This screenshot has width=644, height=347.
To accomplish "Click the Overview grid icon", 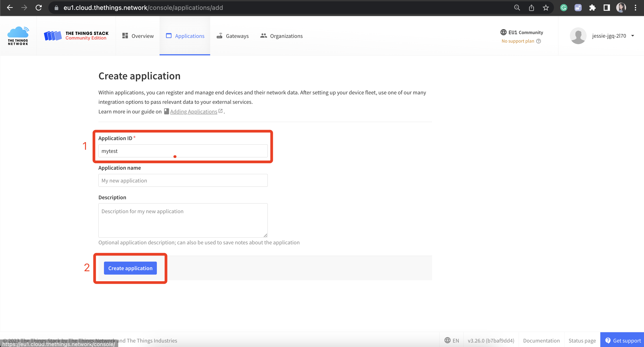I will click(125, 35).
